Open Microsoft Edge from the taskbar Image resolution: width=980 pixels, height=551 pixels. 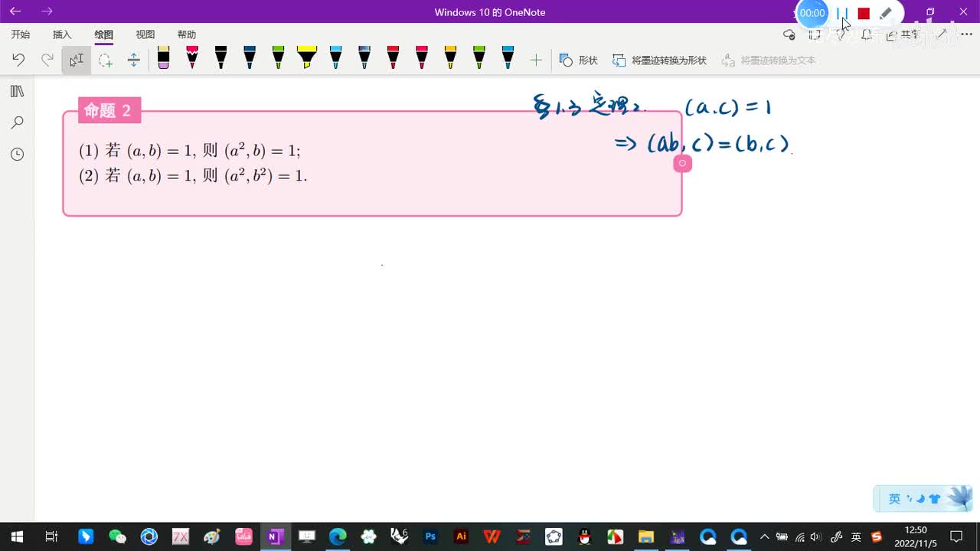click(338, 536)
